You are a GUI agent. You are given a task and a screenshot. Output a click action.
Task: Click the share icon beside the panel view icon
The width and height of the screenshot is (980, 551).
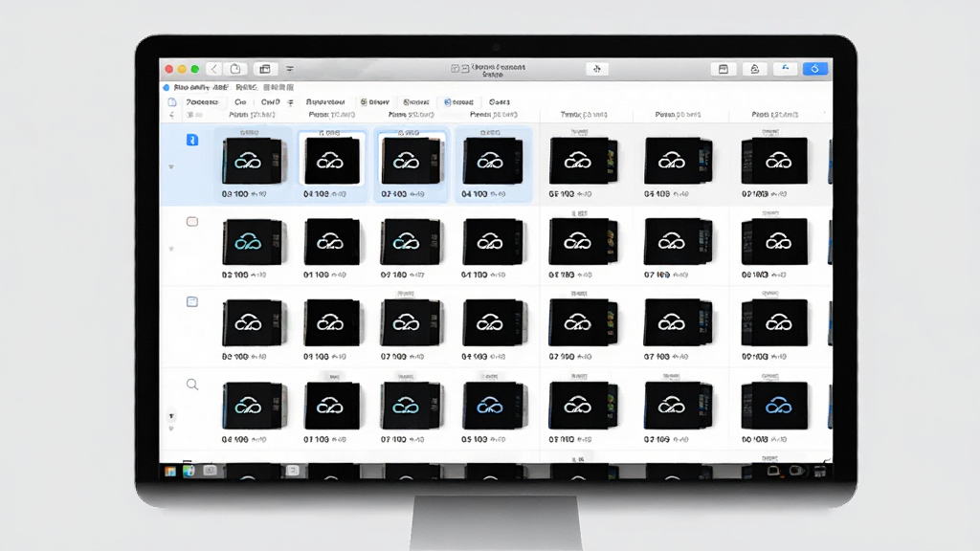click(x=754, y=69)
